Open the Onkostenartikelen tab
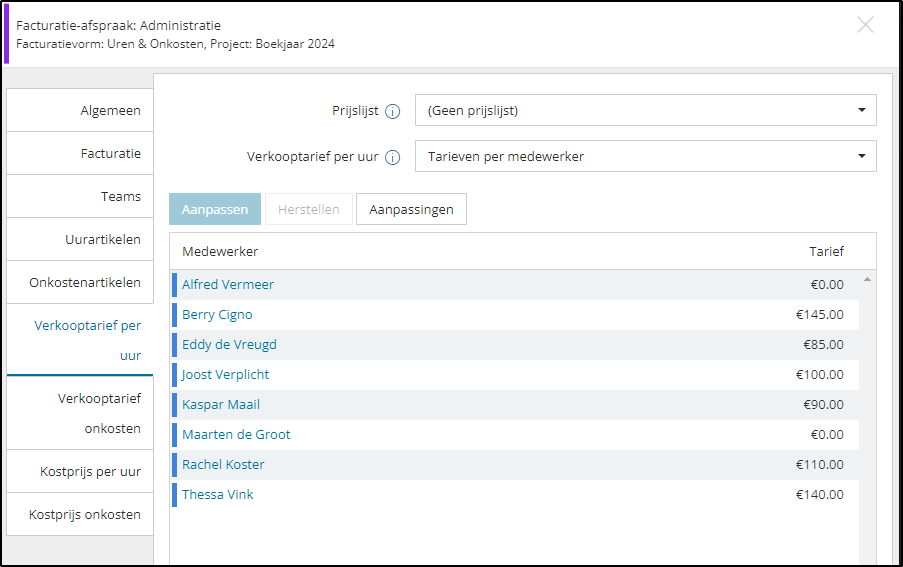The width and height of the screenshot is (903, 567). coord(80,282)
